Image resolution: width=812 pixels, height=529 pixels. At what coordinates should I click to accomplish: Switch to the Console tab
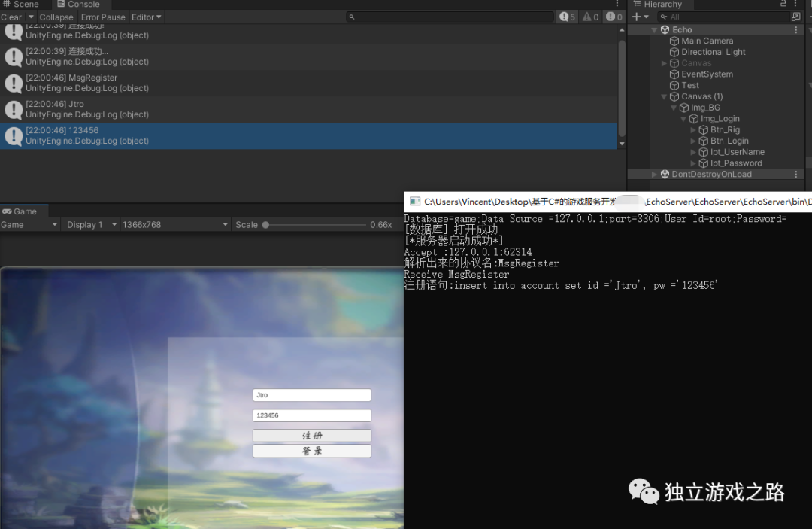pos(78,5)
